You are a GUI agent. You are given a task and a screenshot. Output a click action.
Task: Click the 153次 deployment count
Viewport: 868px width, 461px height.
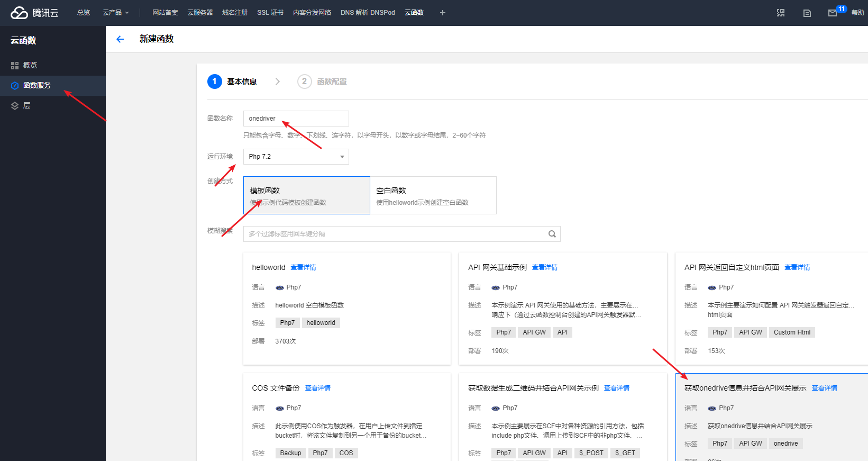coord(716,351)
